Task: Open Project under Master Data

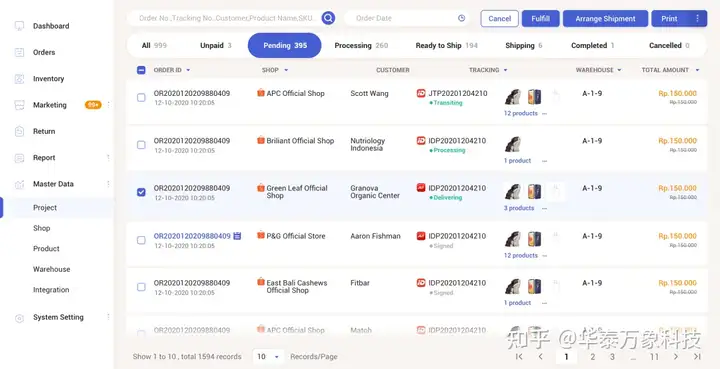Action: tap(45, 208)
